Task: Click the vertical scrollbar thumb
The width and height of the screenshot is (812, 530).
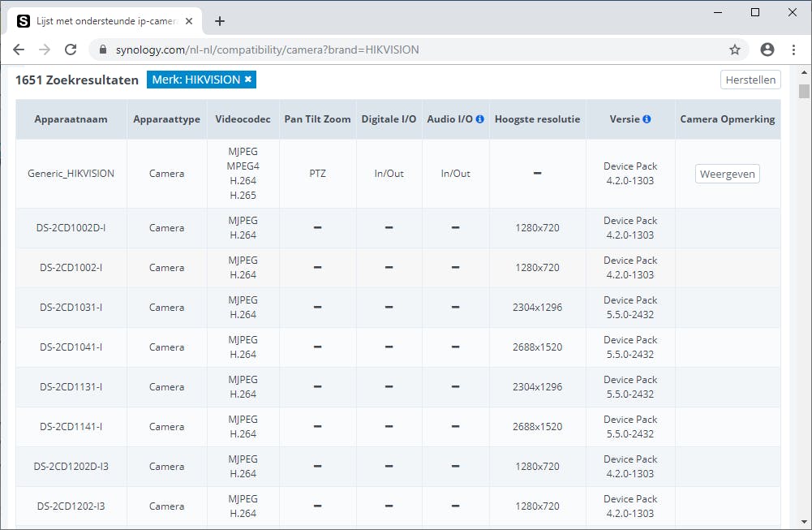Action: (804, 92)
